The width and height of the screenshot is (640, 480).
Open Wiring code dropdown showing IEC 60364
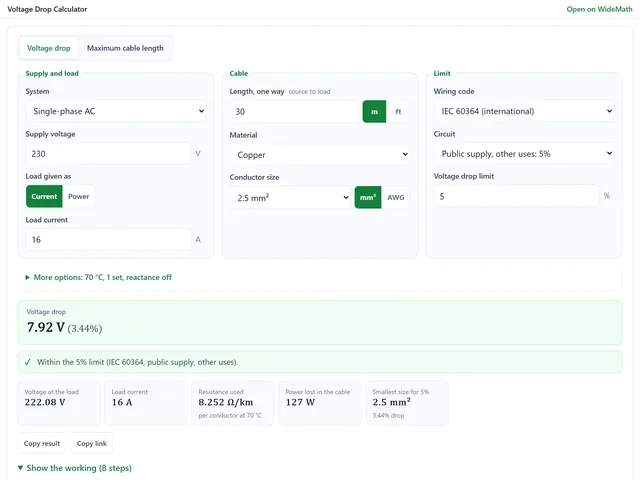(524, 111)
